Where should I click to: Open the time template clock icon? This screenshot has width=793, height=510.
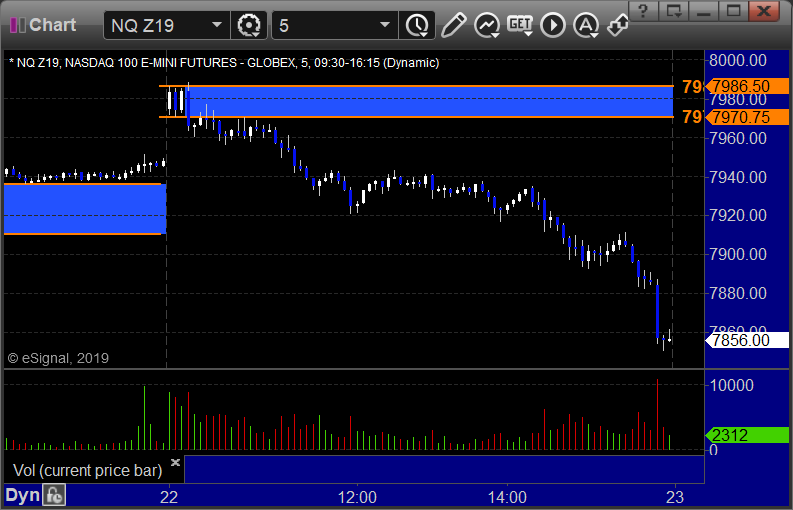click(417, 25)
